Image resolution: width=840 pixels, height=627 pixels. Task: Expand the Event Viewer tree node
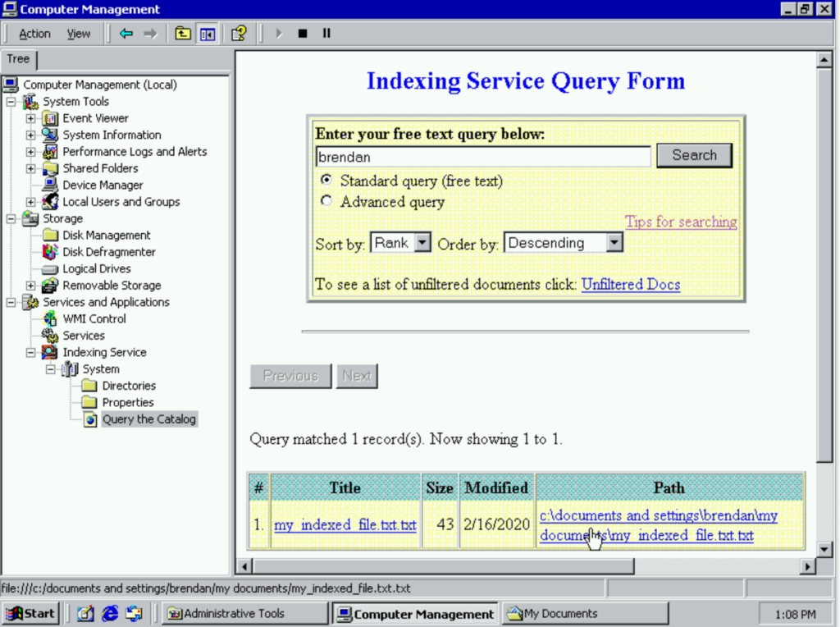30,117
